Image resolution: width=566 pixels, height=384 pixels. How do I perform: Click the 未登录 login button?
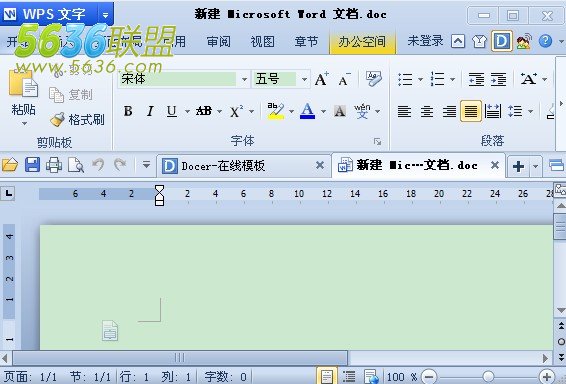point(425,41)
